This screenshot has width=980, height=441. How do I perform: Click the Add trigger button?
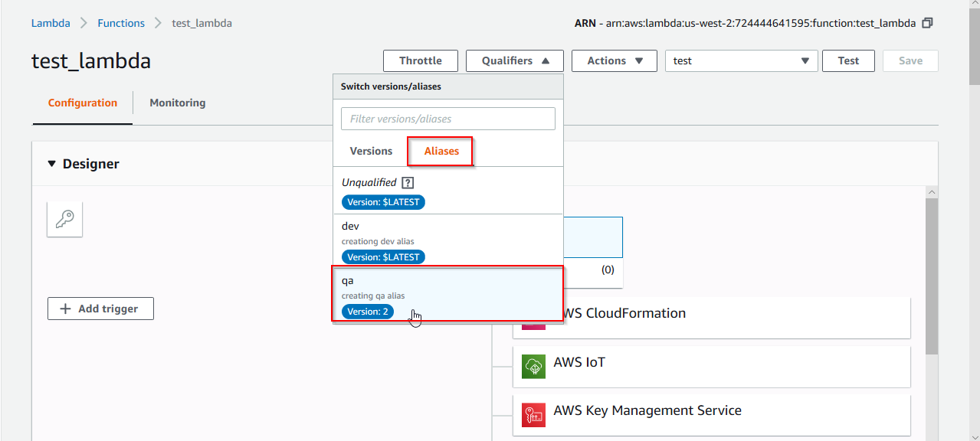(x=100, y=309)
